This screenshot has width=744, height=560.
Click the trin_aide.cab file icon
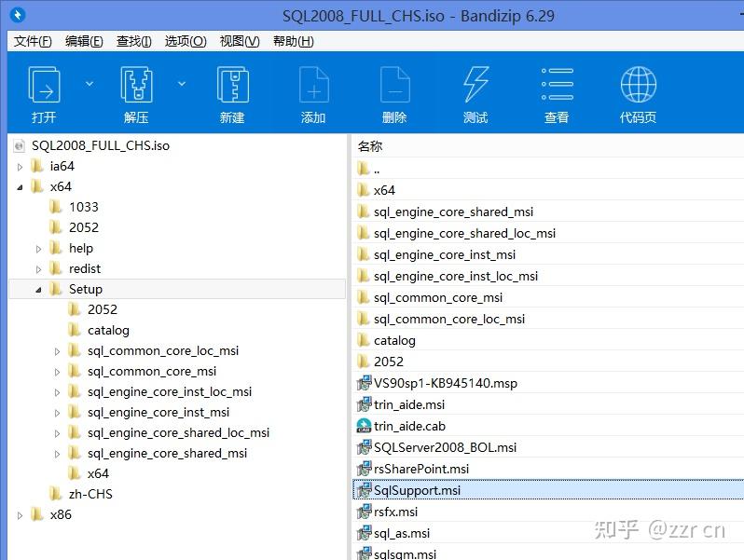(x=364, y=426)
